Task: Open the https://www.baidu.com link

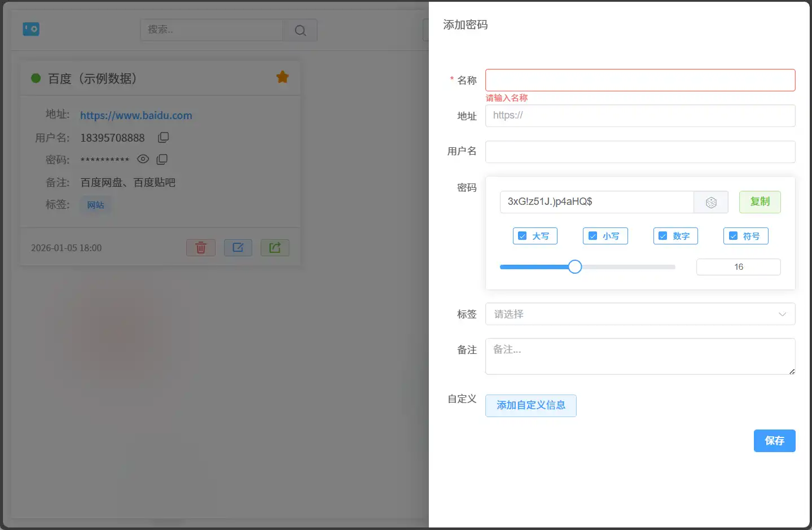Action: 135,115
